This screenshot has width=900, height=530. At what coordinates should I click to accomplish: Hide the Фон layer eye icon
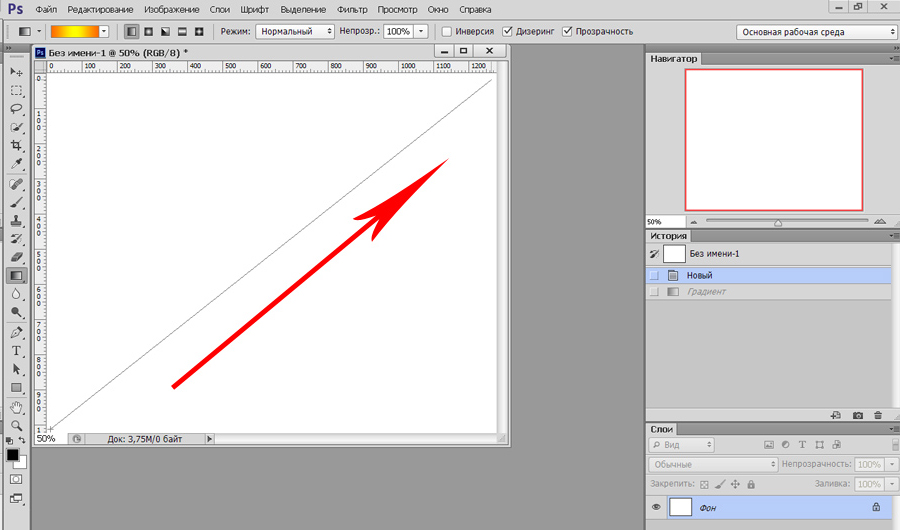(656, 507)
